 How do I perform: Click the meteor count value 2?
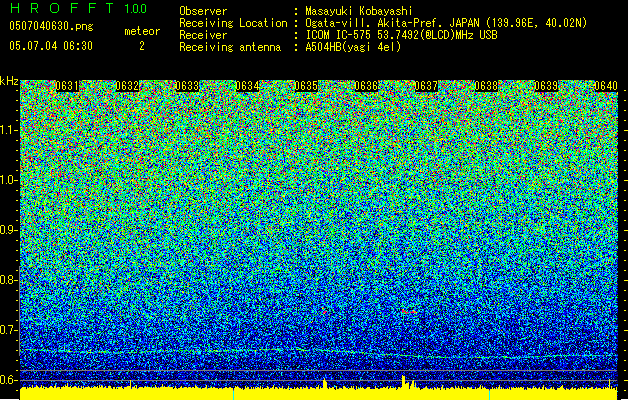pyautogui.click(x=142, y=46)
